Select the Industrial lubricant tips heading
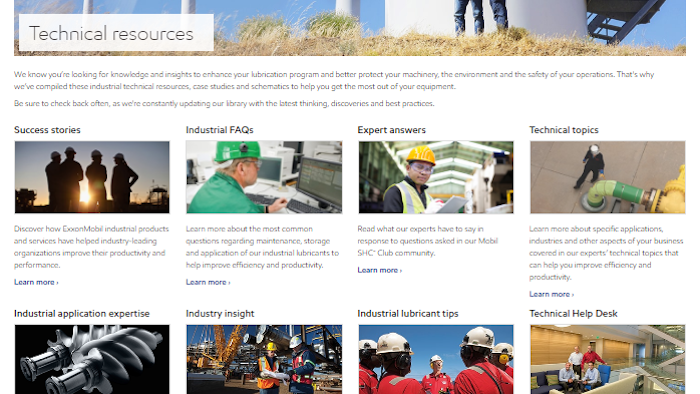This screenshot has width=700, height=394. 408,314
